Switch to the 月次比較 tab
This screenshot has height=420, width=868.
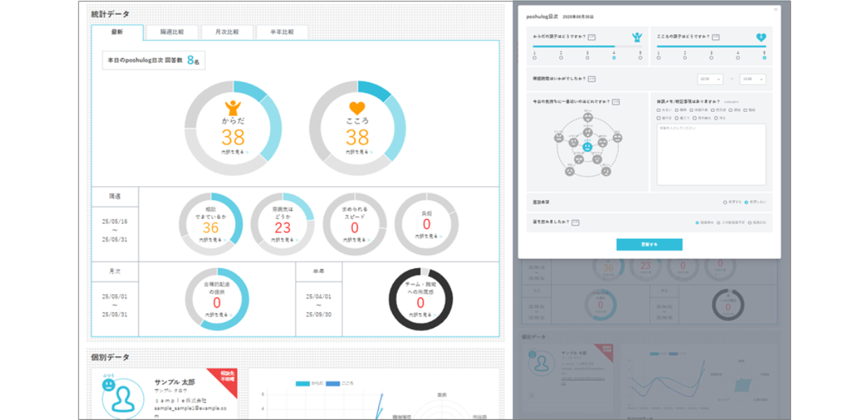(227, 32)
